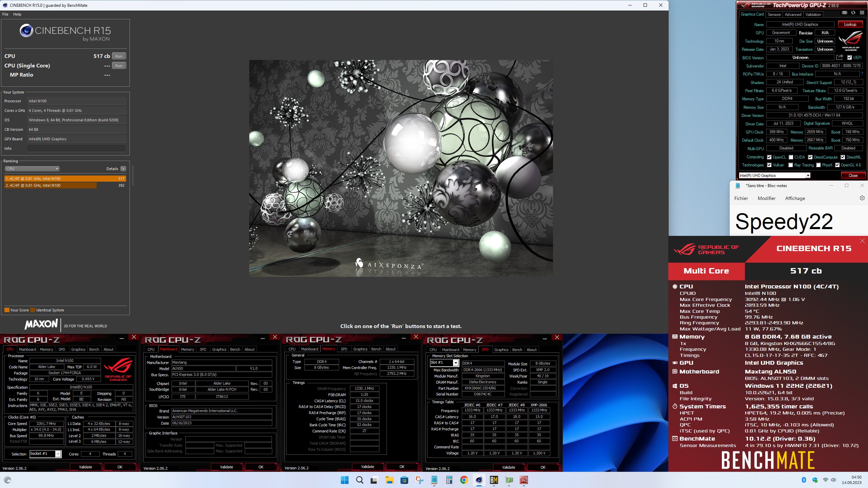The image size is (868, 488).
Task: Take a GPU-Z screenshot with camera icon
Action: pos(845,13)
